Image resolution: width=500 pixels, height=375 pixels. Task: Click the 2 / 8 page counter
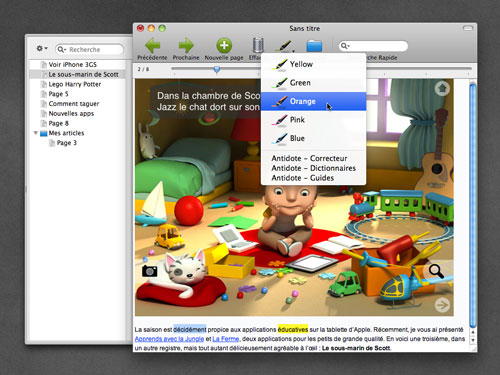(x=143, y=69)
